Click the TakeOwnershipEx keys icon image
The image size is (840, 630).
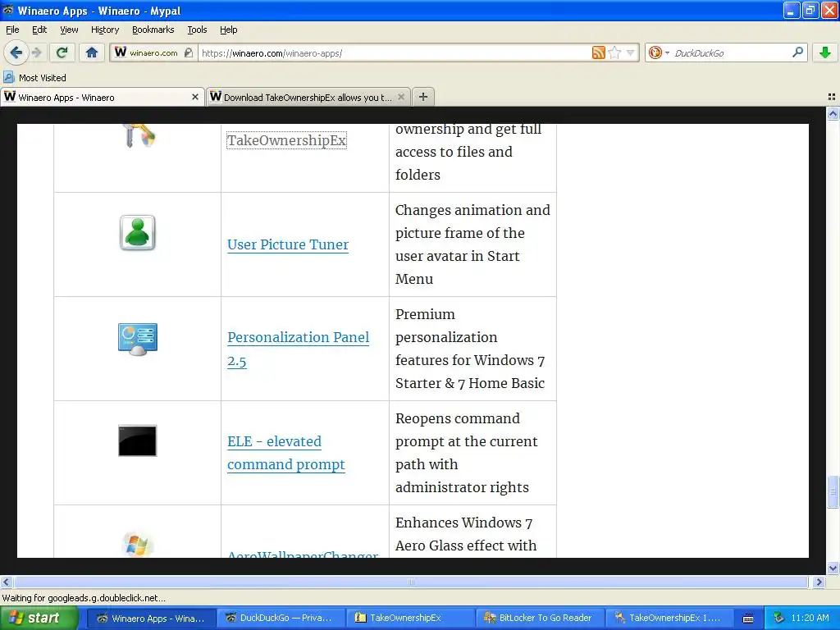(138, 135)
